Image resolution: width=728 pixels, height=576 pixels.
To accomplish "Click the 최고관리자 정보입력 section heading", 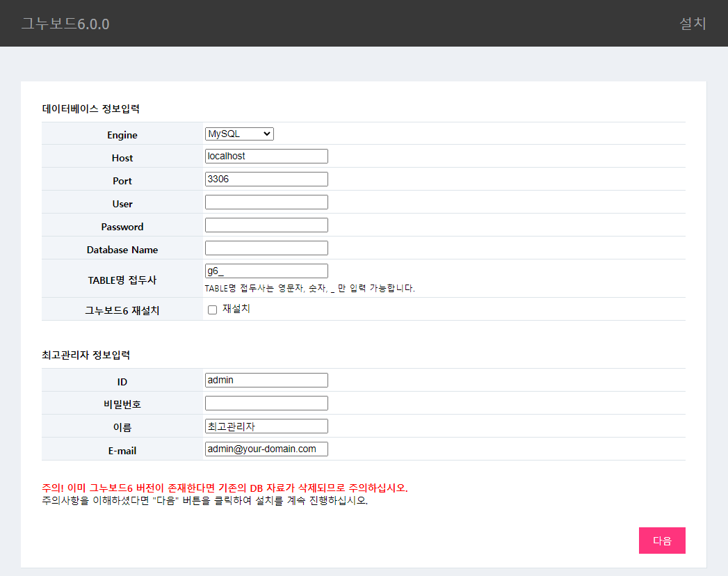I will [x=86, y=355].
